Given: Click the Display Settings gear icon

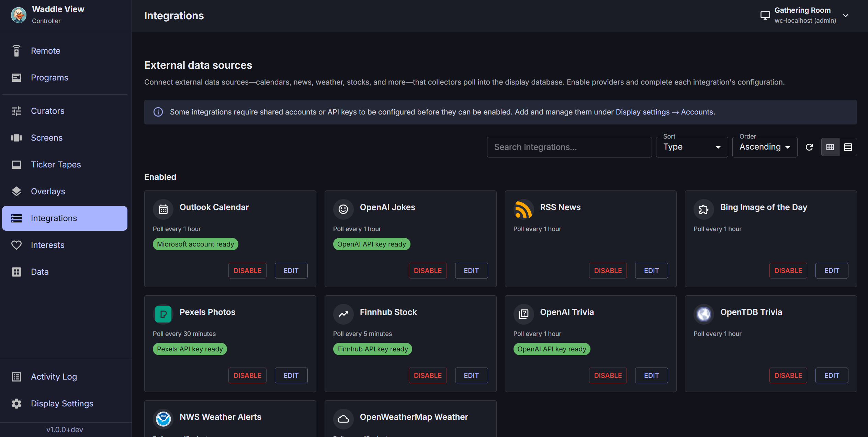Looking at the screenshot, I should click(16, 403).
